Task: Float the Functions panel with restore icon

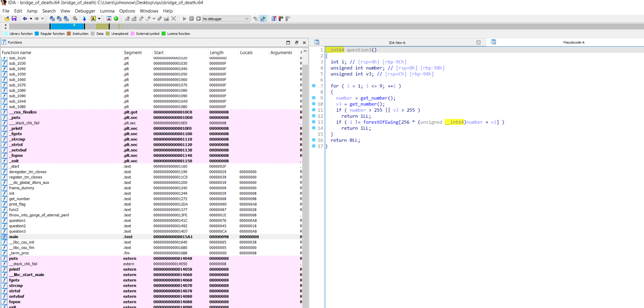Action: point(296,43)
